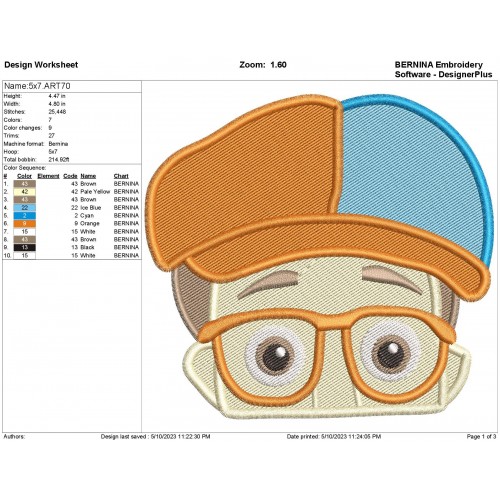Pick the brown swatch in sequence row 1
500x500 pixels.
[25, 184]
